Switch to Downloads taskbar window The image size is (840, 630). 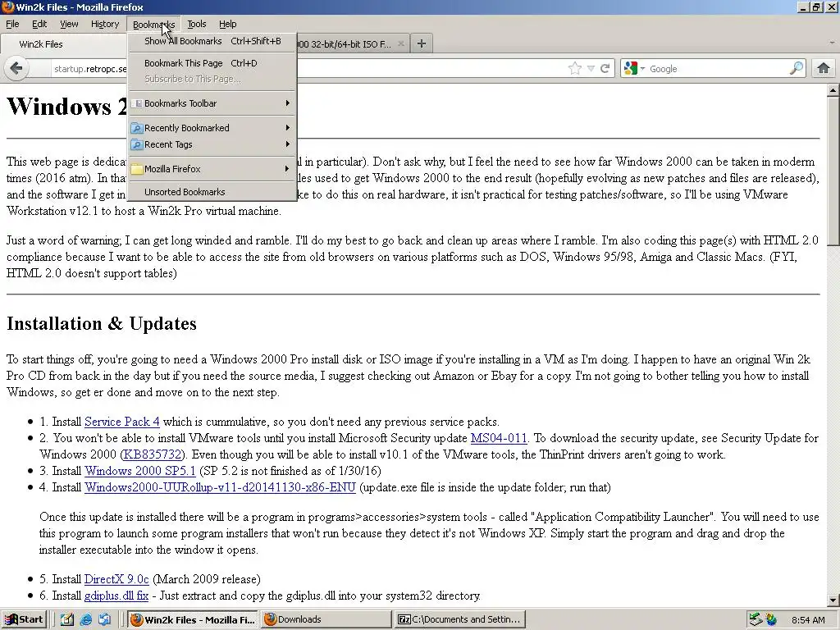point(326,619)
